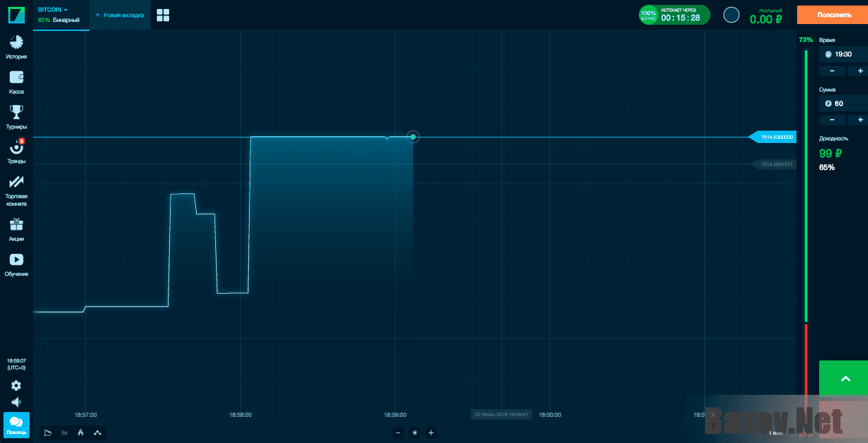
Task: Select the chart type icon in bottom toolbar
Action: (47, 433)
